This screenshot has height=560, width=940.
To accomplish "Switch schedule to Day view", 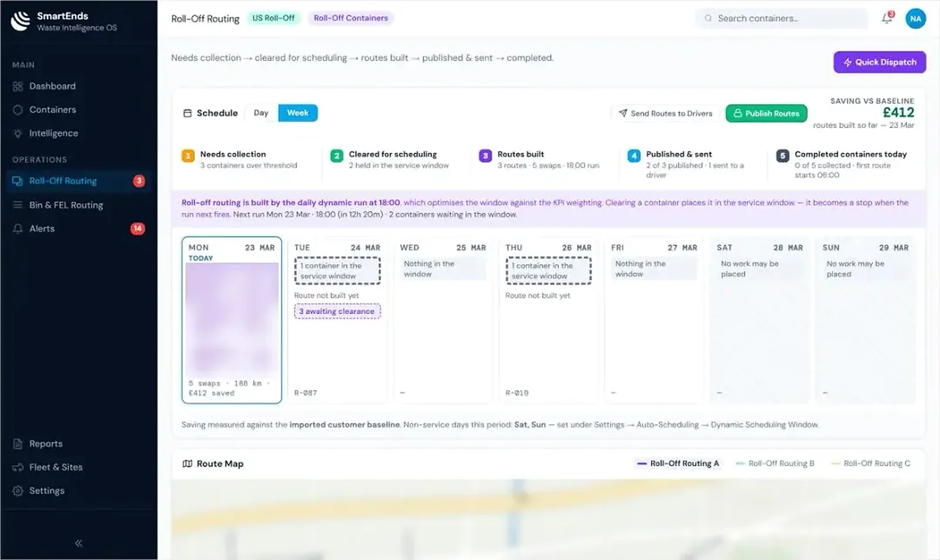I will click(x=261, y=113).
